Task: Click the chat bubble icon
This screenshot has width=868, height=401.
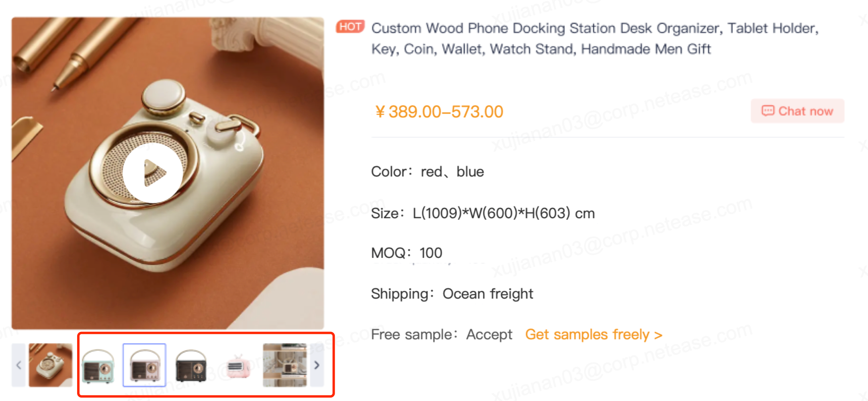Action: [768, 111]
